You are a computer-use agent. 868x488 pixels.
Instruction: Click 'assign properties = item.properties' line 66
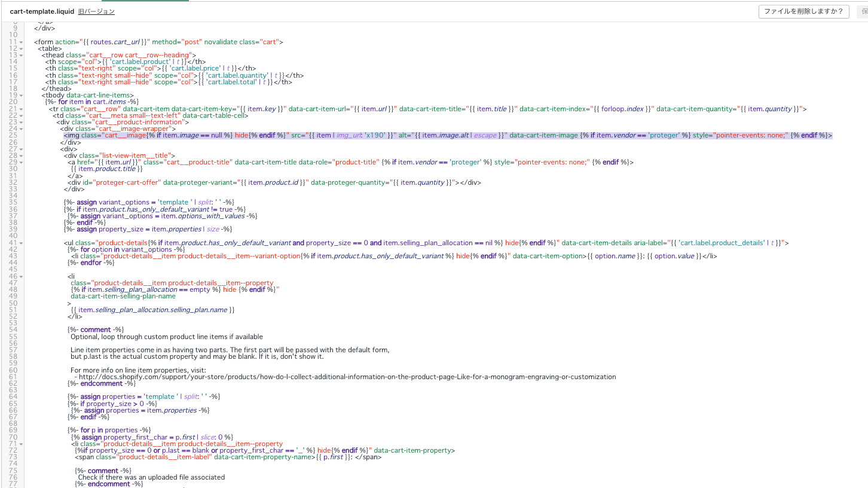(x=140, y=411)
